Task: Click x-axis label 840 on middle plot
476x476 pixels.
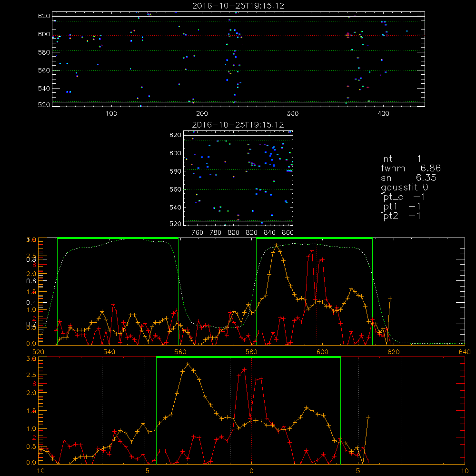Action: [269, 233]
